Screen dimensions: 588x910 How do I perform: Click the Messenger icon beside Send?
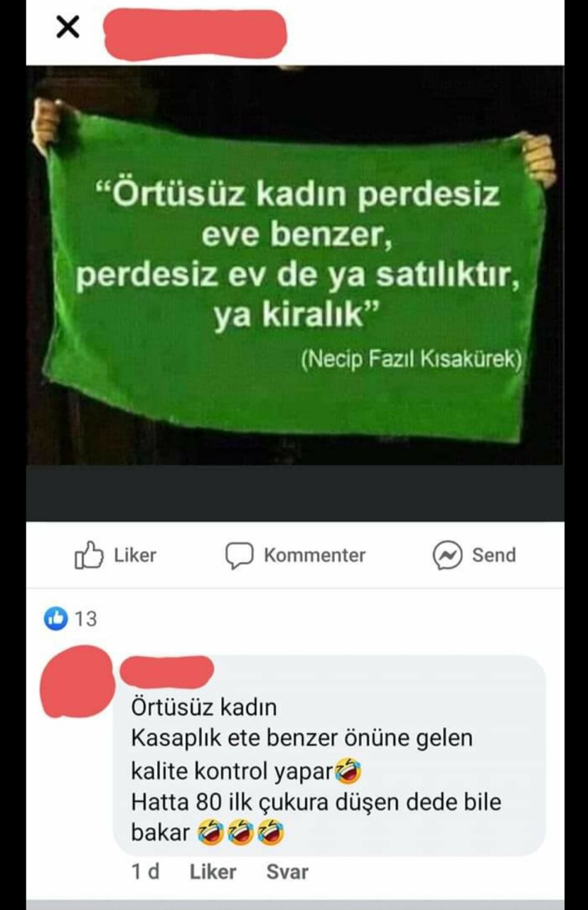[x=448, y=556]
